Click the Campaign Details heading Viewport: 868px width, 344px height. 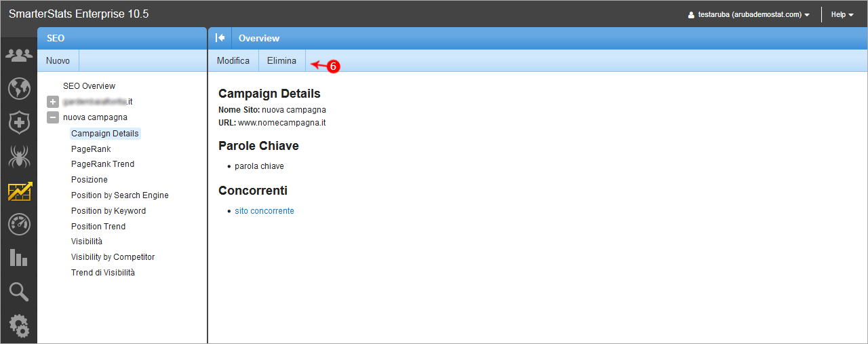[x=269, y=94]
